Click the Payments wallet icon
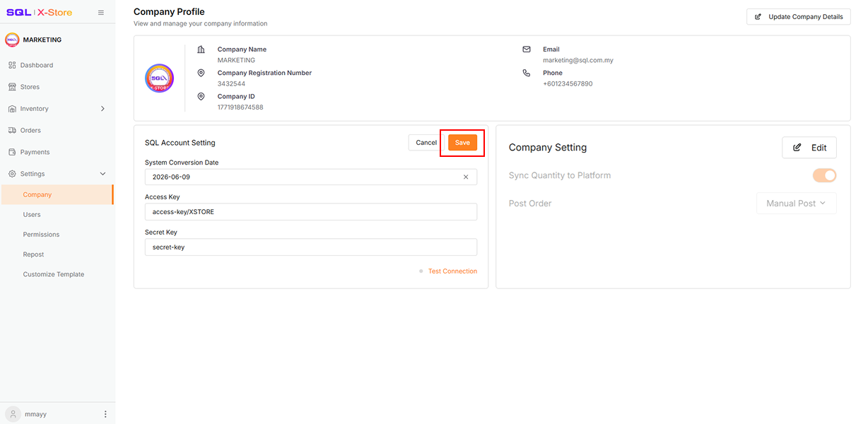Viewport: 868px width, 424px height. pos(12,152)
